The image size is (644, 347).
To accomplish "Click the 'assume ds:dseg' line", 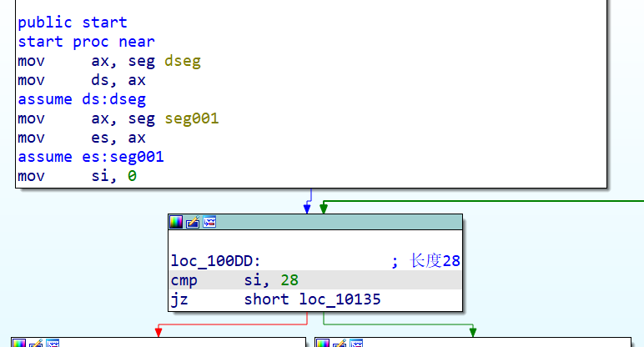I will point(82,99).
